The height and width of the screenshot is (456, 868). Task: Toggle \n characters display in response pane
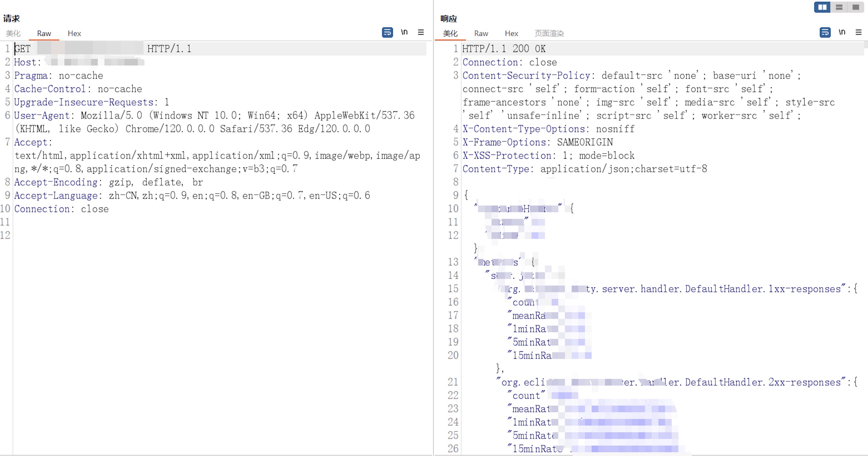coord(842,32)
